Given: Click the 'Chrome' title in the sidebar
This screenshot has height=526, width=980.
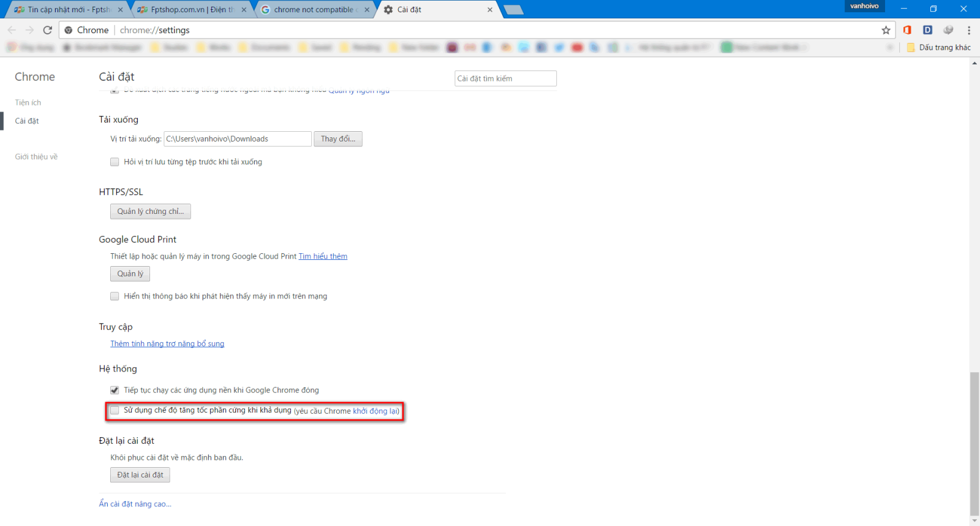Looking at the screenshot, I should pos(35,77).
